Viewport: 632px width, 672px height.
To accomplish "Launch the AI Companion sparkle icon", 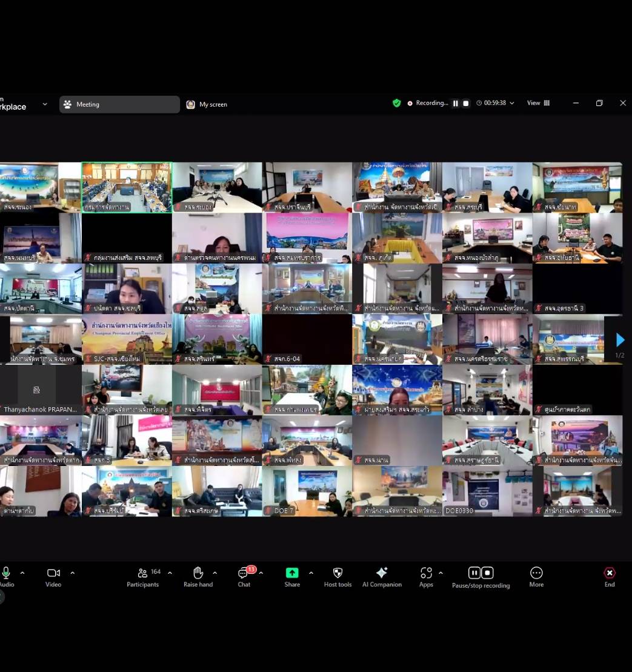I will (x=382, y=573).
